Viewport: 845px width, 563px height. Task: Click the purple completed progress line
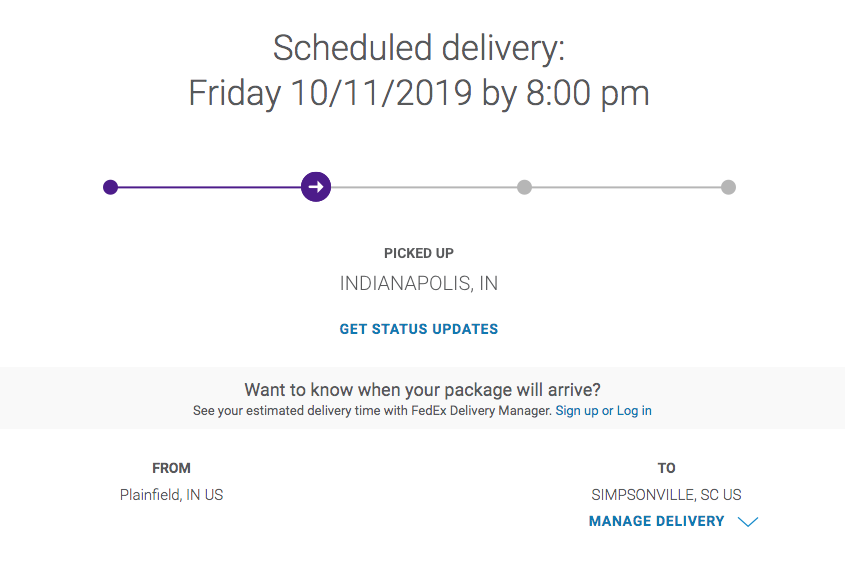click(x=209, y=187)
